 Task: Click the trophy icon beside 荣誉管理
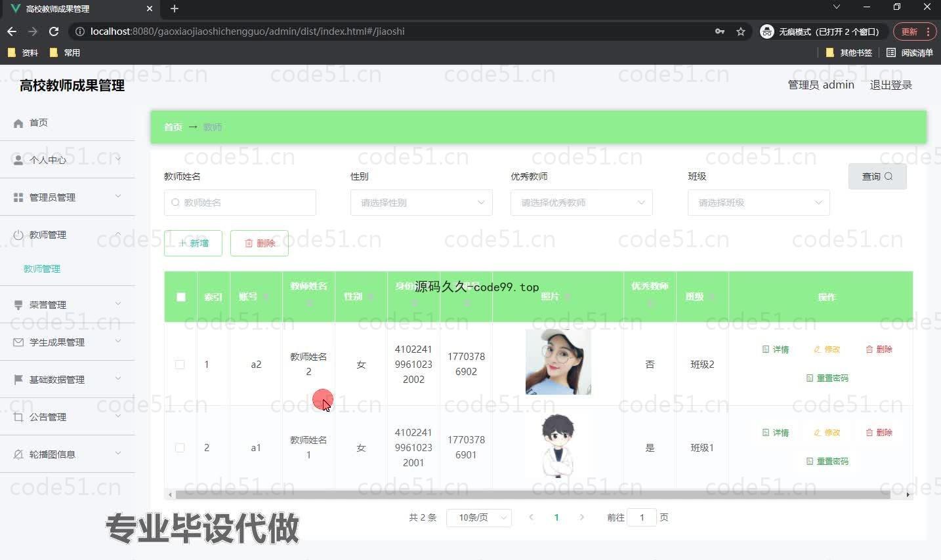click(x=18, y=305)
